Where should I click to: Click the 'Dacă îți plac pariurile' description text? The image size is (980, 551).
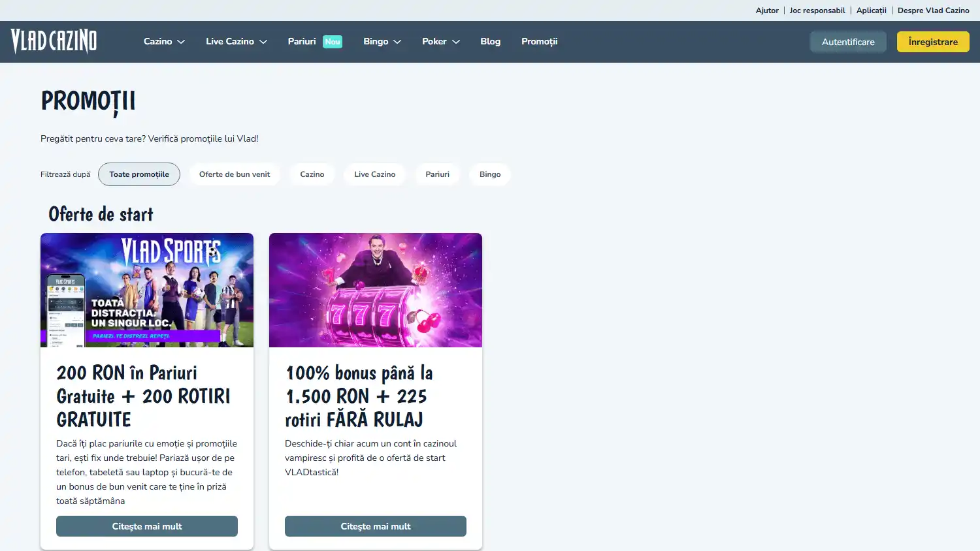click(147, 472)
